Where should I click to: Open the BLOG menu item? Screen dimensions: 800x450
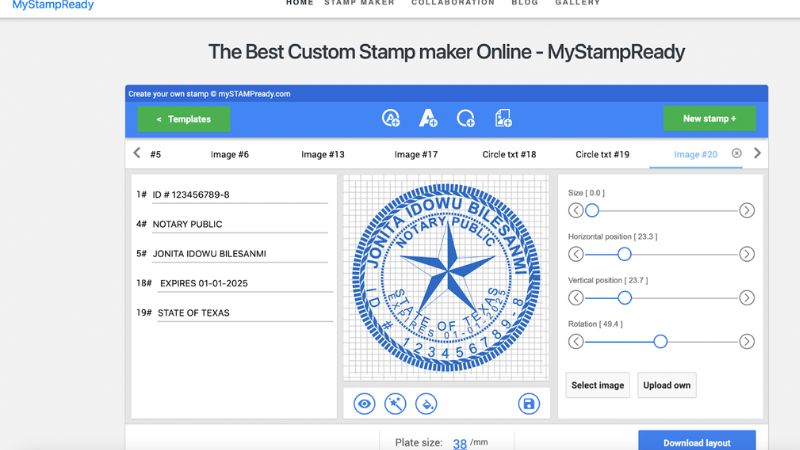(525, 3)
